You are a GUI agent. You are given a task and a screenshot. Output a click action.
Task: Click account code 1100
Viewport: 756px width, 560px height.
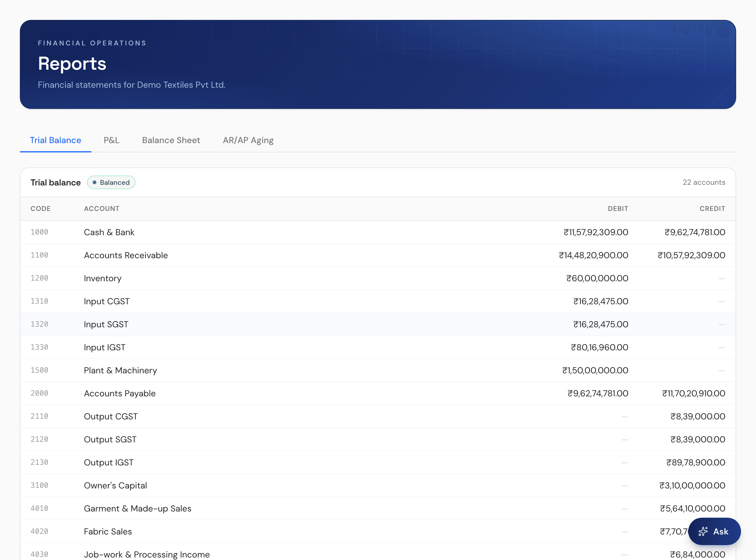39,255
